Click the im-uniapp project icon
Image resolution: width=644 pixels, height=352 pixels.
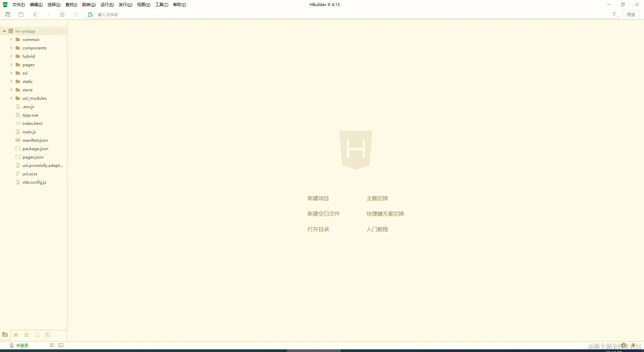coord(11,31)
